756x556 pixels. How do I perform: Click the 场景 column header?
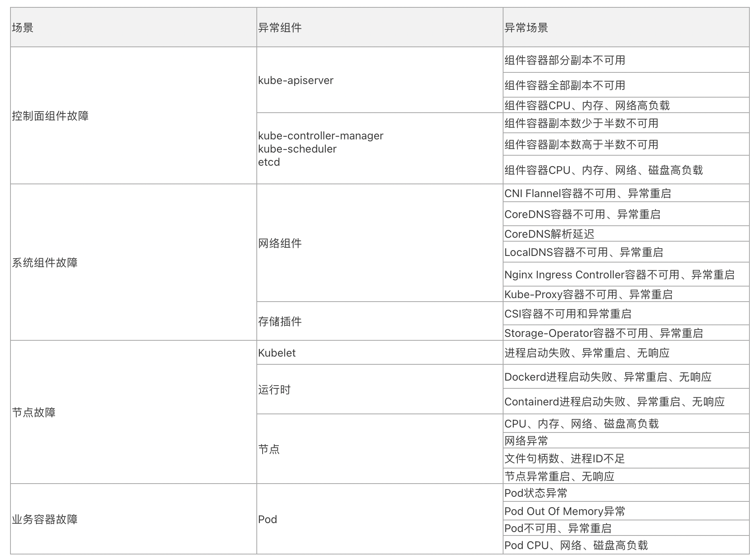(x=23, y=28)
